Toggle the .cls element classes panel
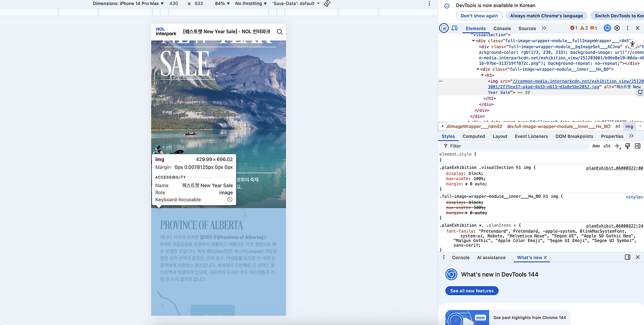Image resolution: width=644 pixels, height=325 pixels. [x=607, y=146]
